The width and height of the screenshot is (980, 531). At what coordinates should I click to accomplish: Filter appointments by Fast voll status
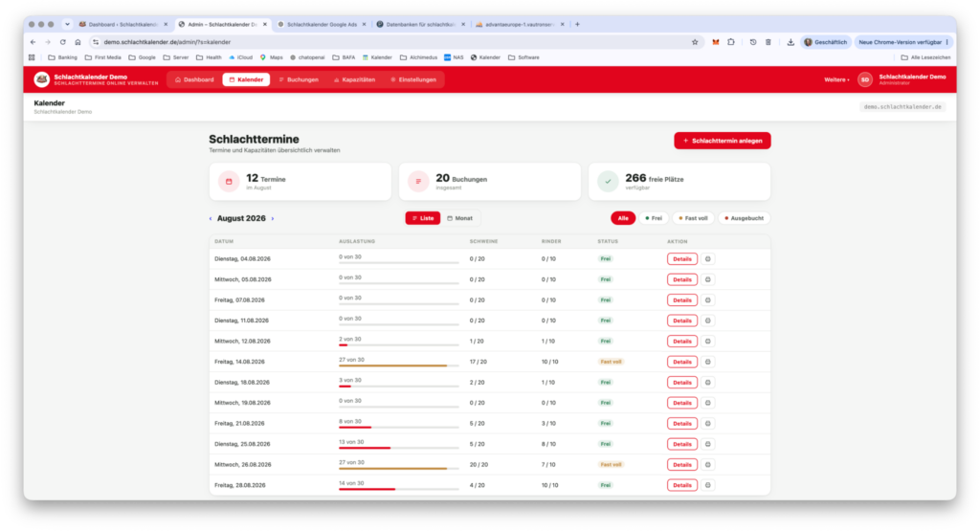click(693, 218)
